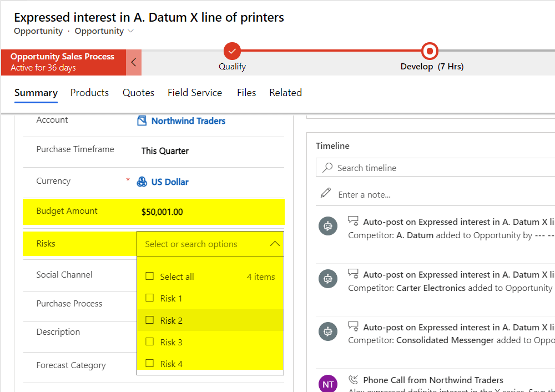
Task: Check the Select all checkbox
Action: pos(149,277)
